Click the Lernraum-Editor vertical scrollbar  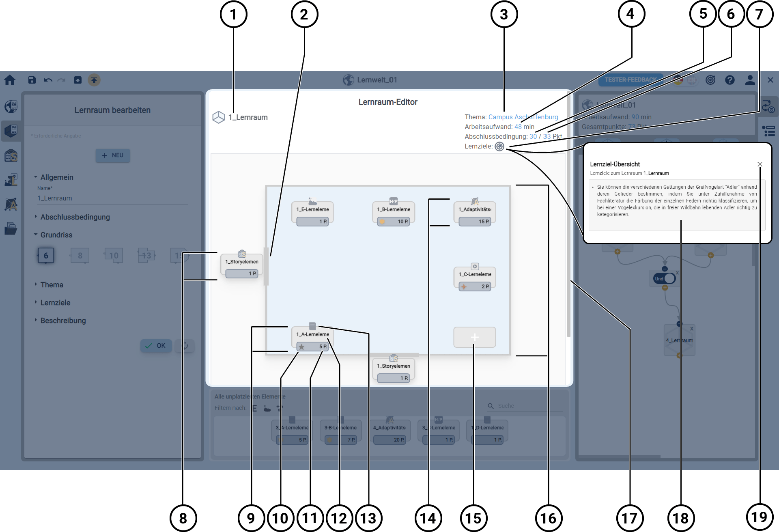(569, 215)
